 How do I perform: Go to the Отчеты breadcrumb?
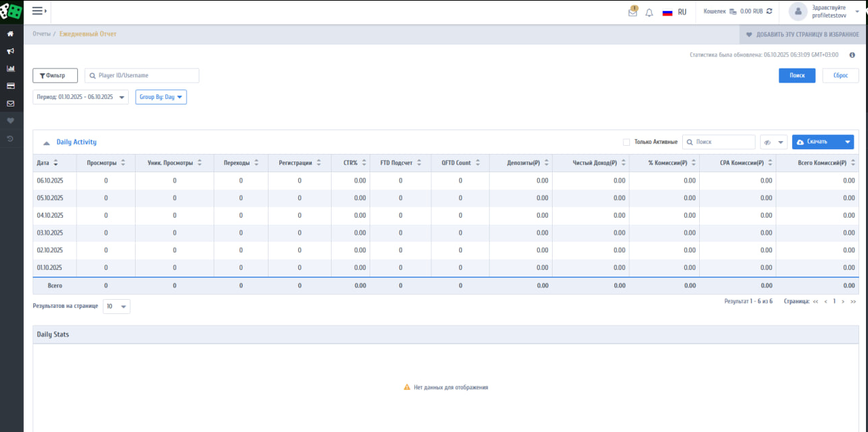41,34
